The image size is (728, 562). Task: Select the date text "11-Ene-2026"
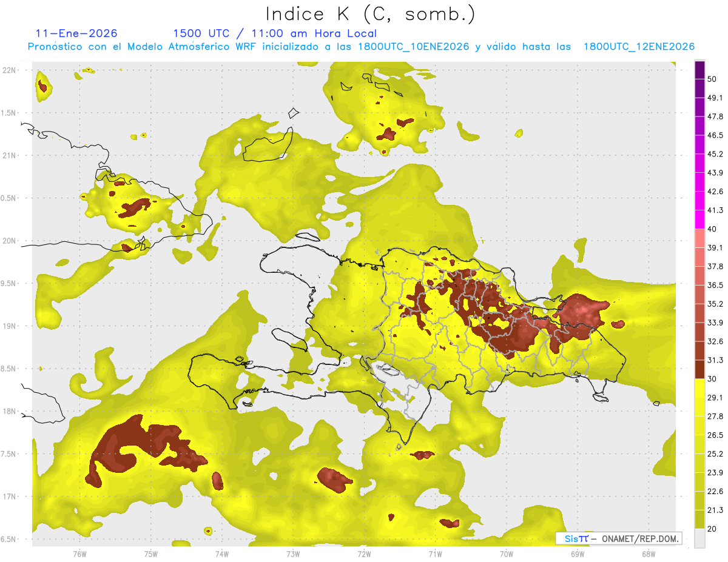[x=76, y=33]
